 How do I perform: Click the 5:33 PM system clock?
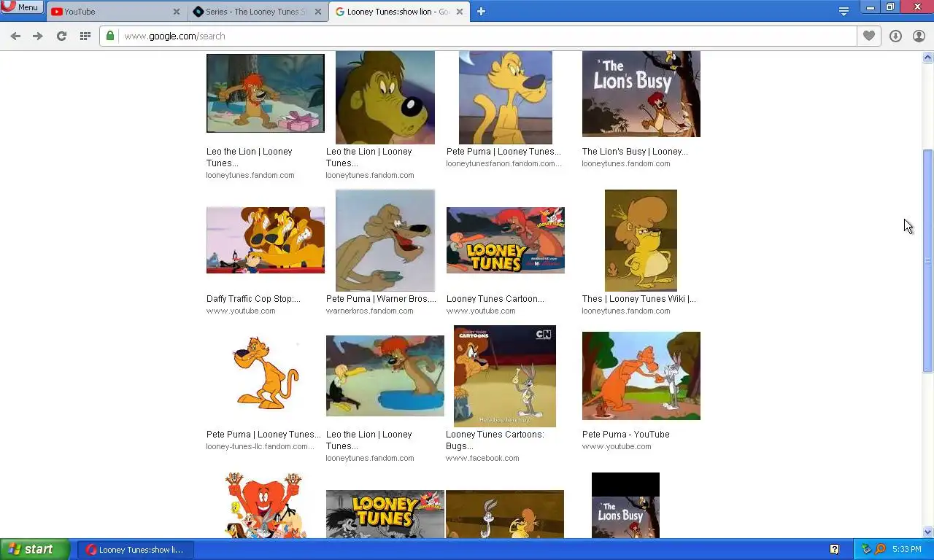tap(907, 549)
